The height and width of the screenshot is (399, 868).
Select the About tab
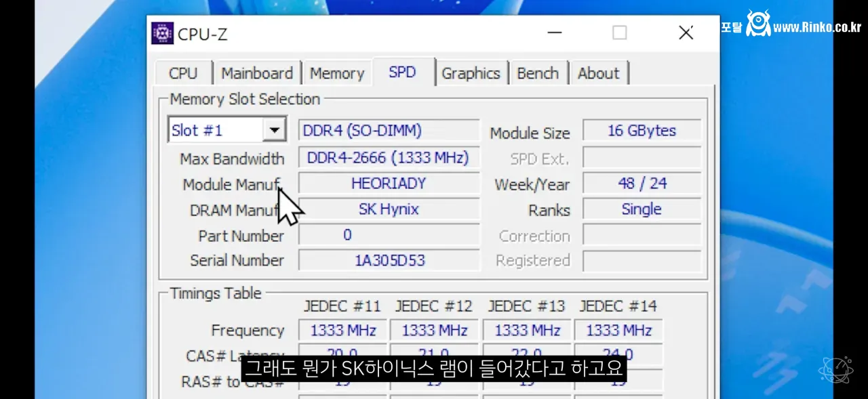pyautogui.click(x=599, y=72)
